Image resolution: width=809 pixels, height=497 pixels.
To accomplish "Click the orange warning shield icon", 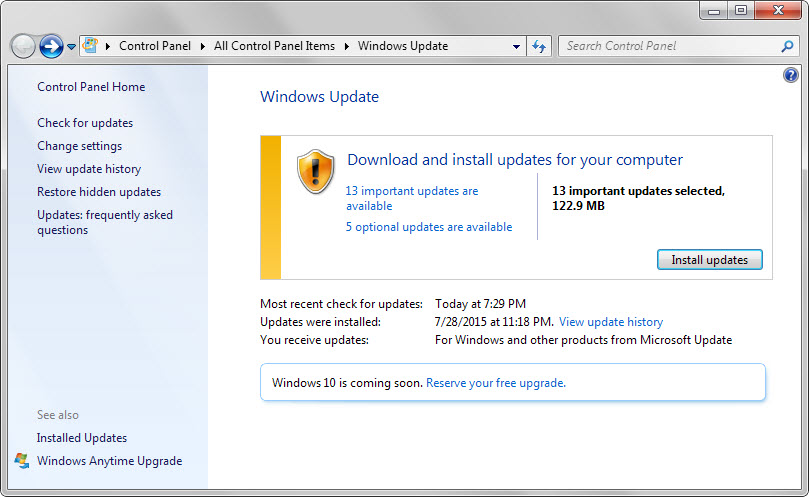I will 316,172.
